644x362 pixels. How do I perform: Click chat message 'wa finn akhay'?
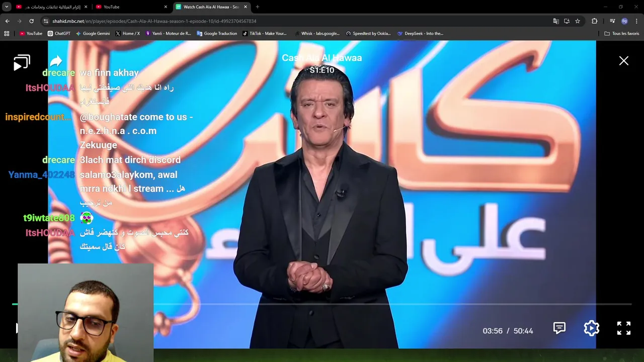point(109,72)
